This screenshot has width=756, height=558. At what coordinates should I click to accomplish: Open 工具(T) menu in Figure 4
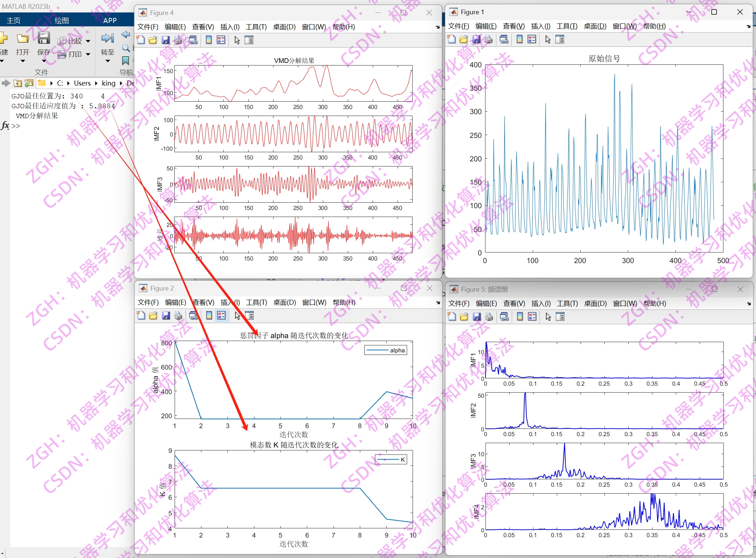tap(256, 27)
